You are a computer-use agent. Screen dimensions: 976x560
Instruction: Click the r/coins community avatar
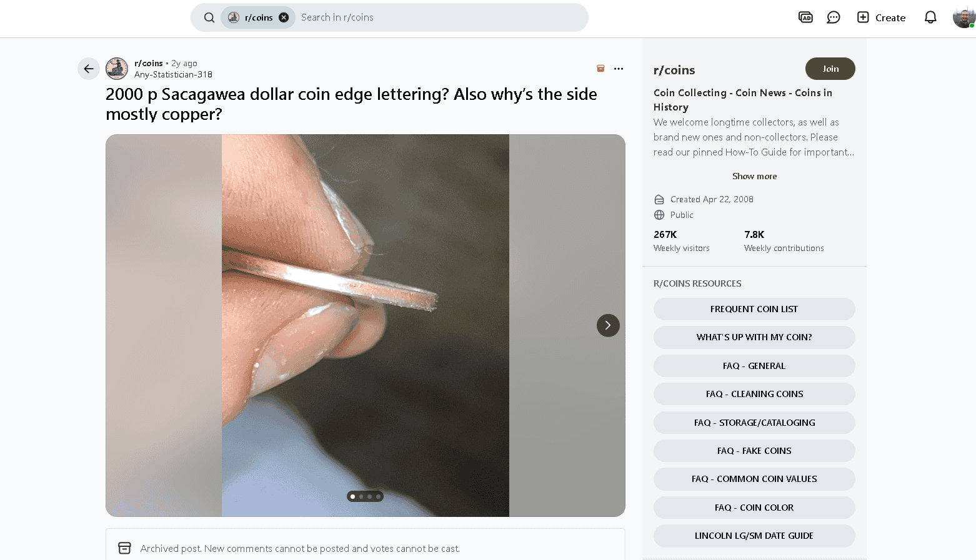pos(117,69)
